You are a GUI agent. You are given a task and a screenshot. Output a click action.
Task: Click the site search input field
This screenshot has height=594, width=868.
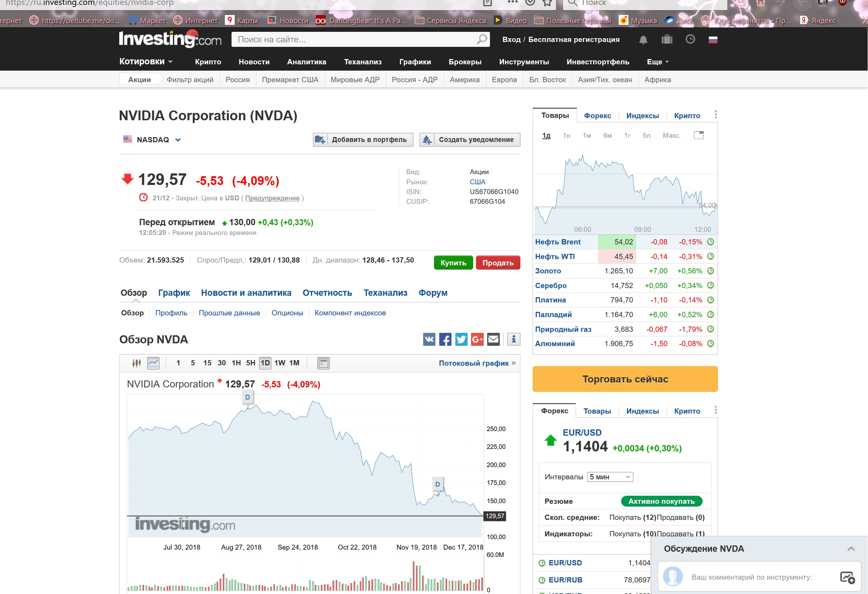pos(353,40)
